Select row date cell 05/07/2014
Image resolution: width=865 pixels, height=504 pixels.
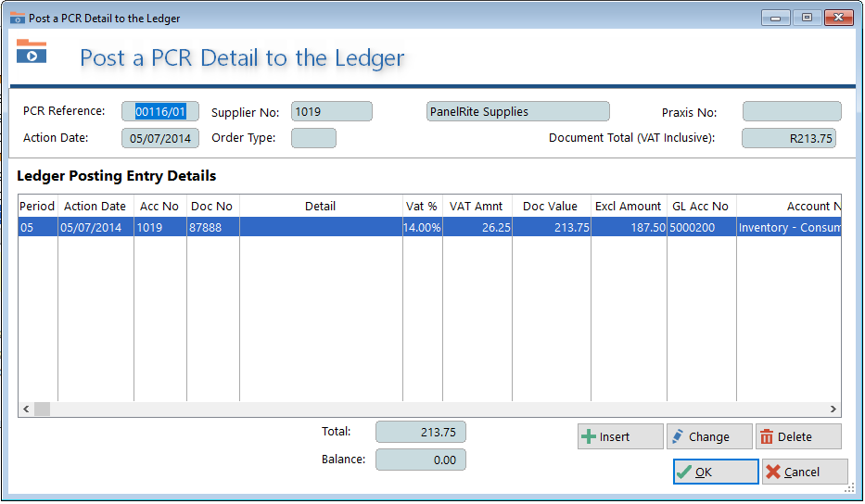[x=95, y=227]
